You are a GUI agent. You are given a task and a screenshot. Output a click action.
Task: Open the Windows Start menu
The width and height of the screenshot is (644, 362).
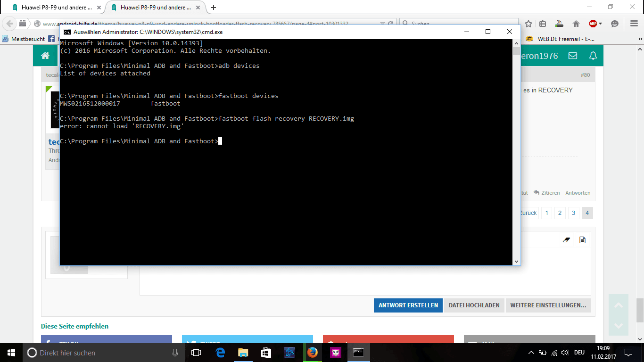11,353
